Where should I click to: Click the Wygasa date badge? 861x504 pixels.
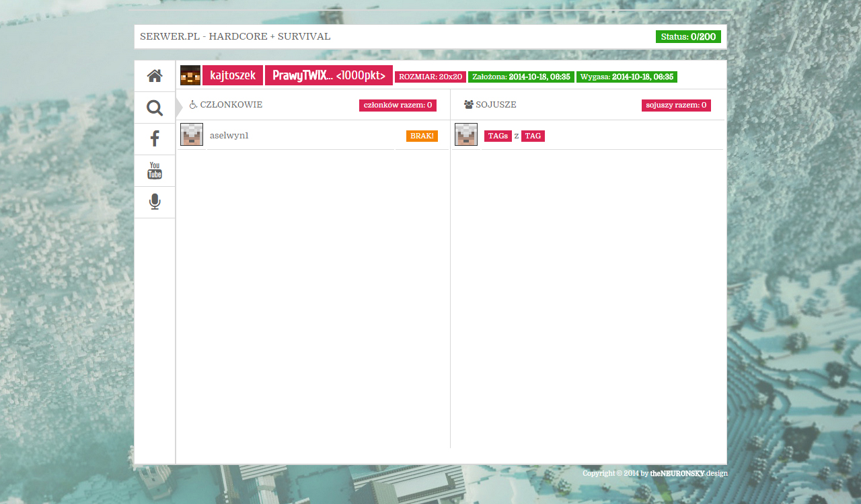[x=627, y=77]
